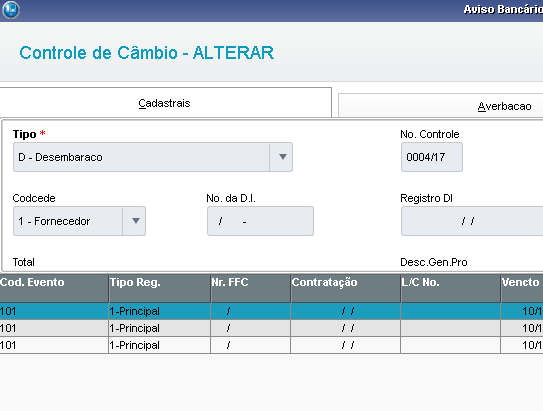
Task: Click the Tipo Reg. column header
Action: [x=160, y=288]
